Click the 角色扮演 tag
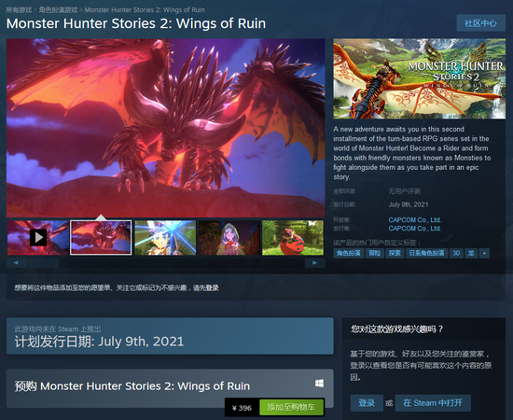513x420 pixels. (349, 253)
